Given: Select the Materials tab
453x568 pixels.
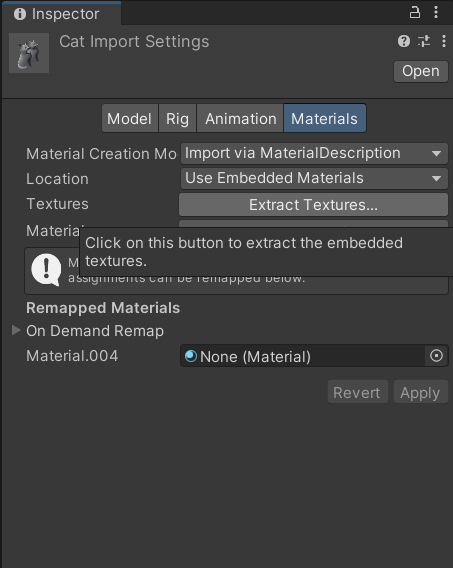Looking at the screenshot, I should 325,118.
